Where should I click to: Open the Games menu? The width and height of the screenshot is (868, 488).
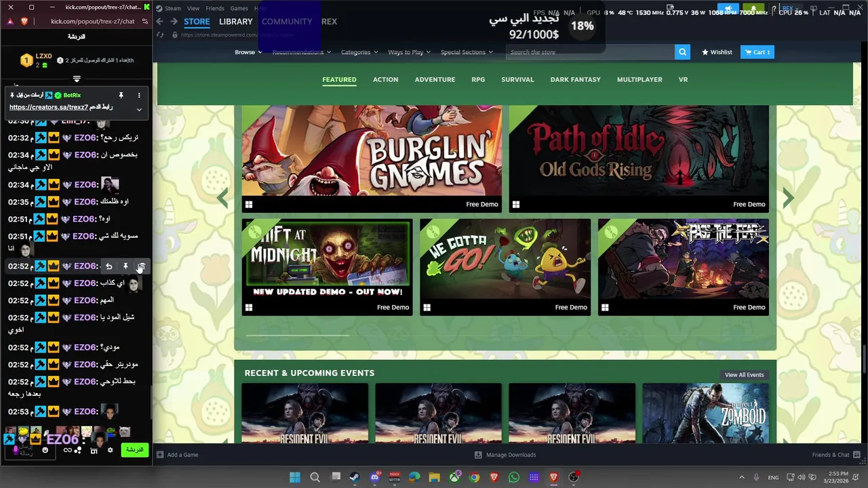(239, 8)
